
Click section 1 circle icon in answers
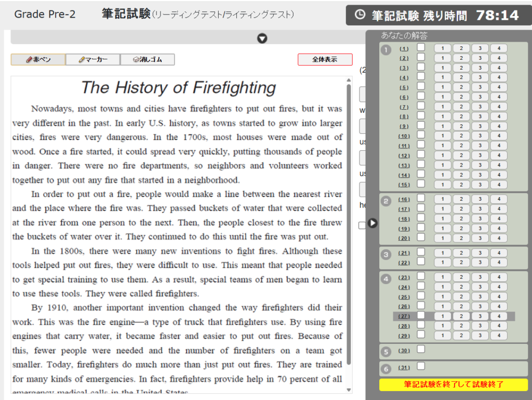385,50
